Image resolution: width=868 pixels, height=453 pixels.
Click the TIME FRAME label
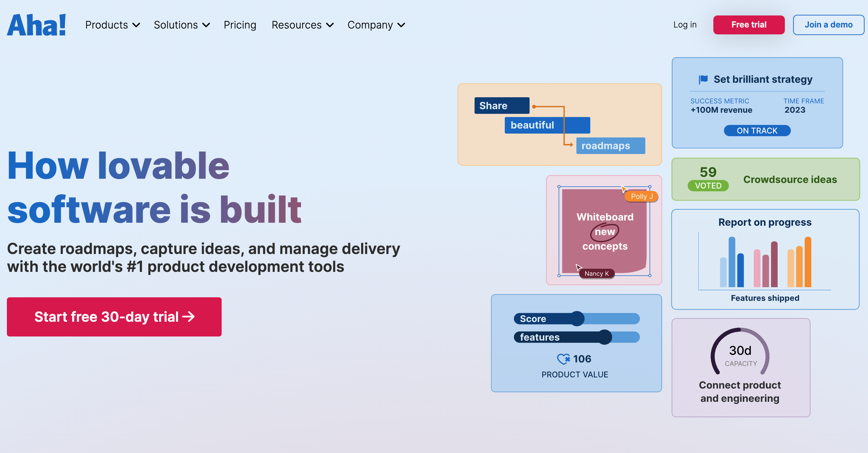click(804, 101)
